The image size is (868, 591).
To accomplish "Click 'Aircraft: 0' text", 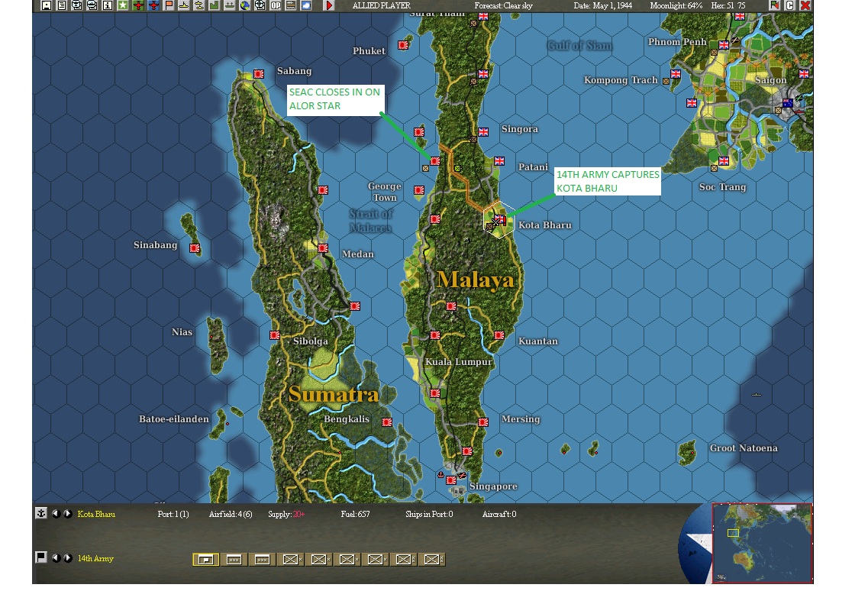I will tap(499, 514).
